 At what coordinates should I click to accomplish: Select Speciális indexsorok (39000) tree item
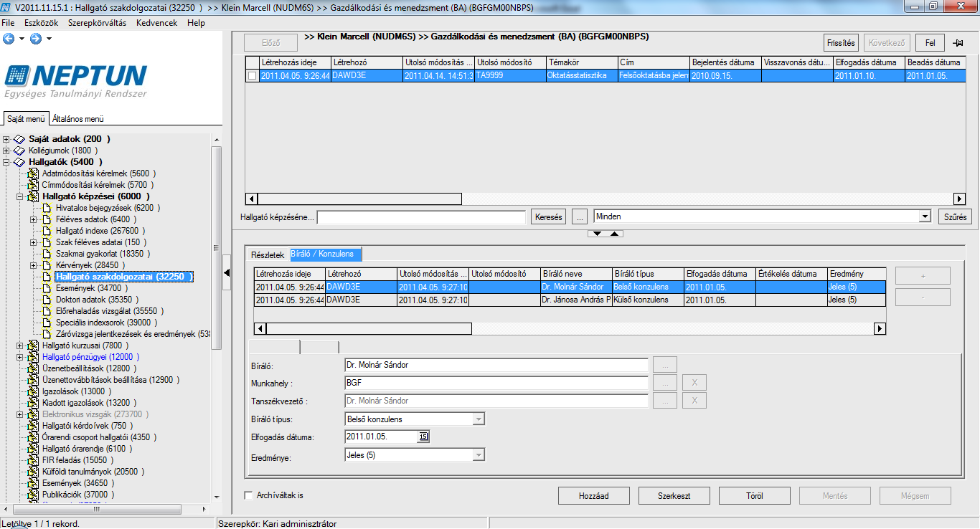(x=105, y=323)
